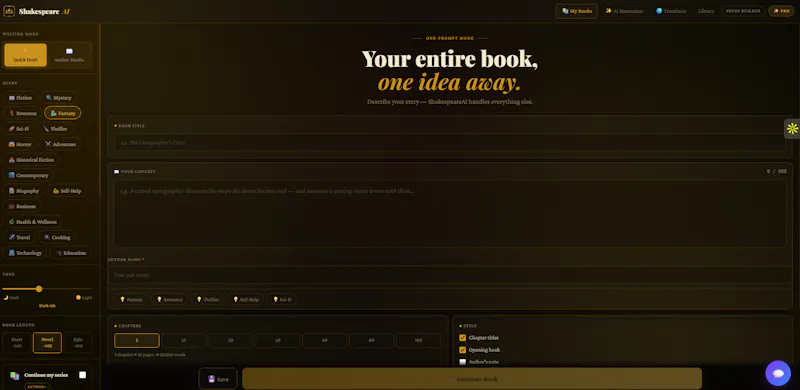
Task: Select 10 chapters option
Action: click(184, 340)
